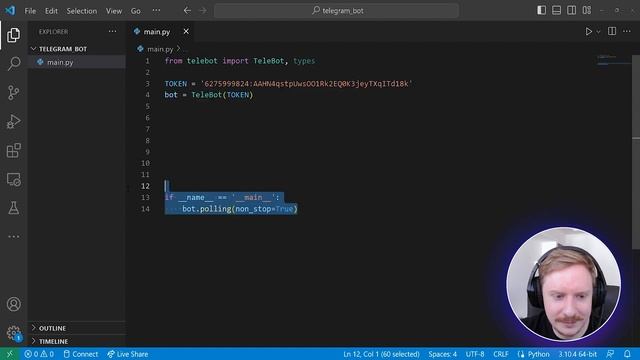Open the View menu
Screen dimensions: 640x360
coord(114,11)
